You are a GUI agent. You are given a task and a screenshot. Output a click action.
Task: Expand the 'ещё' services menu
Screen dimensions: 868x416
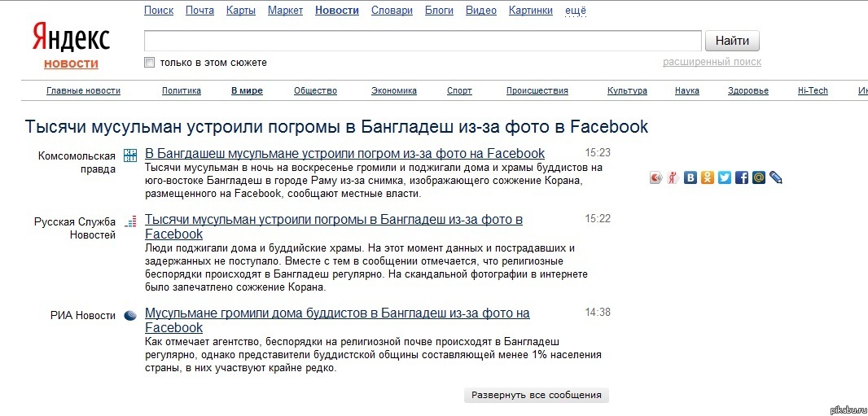click(x=576, y=11)
